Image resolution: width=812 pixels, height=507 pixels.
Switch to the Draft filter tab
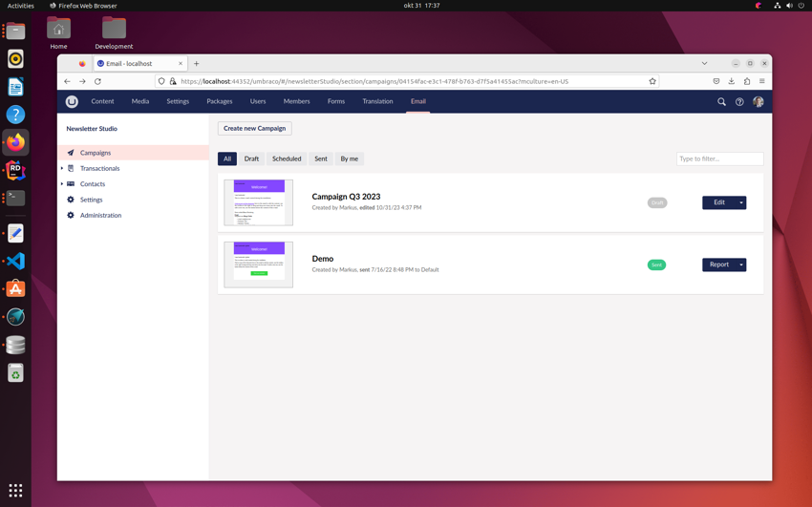[251, 158]
